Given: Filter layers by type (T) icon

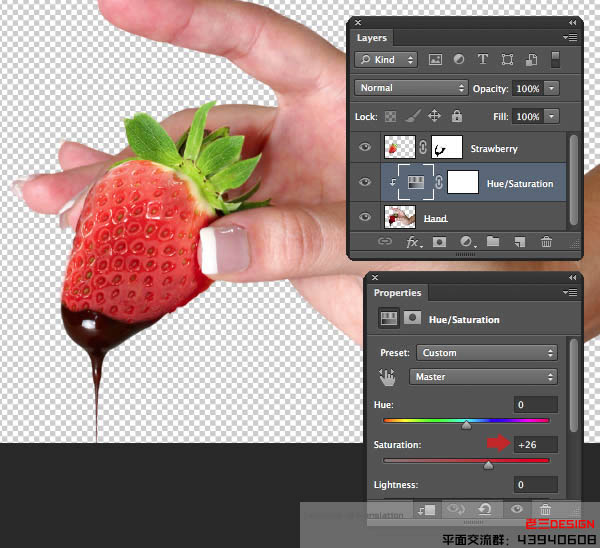Looking at the screenshot, I should [x=483, y=59].
